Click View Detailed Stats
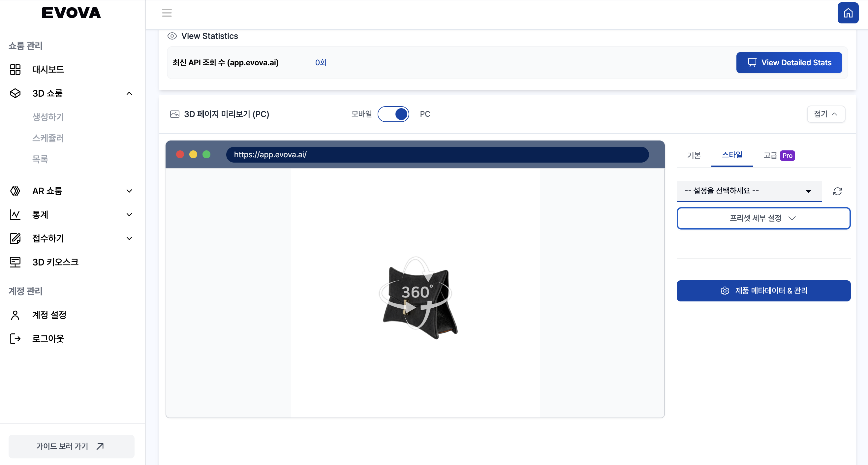Screen dimensions: 868x465 coord(789,62)
